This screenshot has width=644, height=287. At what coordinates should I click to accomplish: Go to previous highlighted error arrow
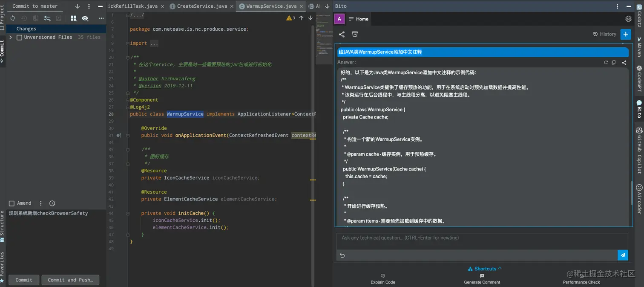coord(301,18)
